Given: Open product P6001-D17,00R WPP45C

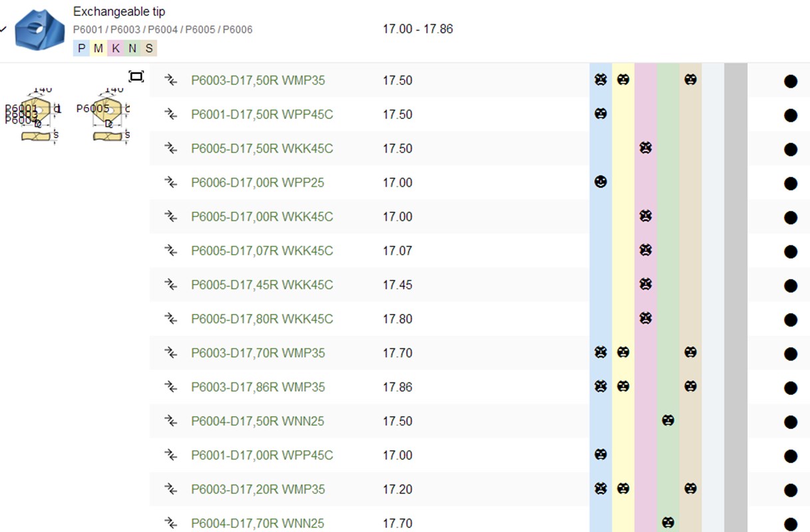Looking at the screenshot, I should point(262,456).
